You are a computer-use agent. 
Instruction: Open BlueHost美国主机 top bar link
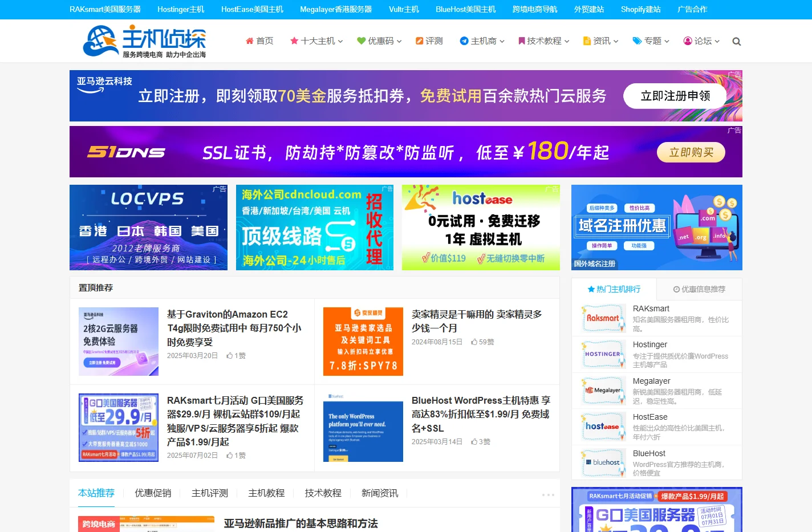(x=465, y=9)
